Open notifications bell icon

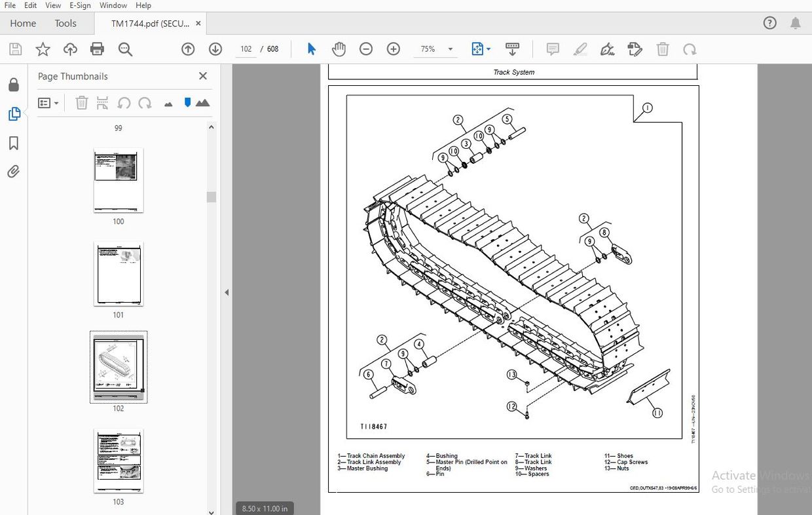(796, 23)
